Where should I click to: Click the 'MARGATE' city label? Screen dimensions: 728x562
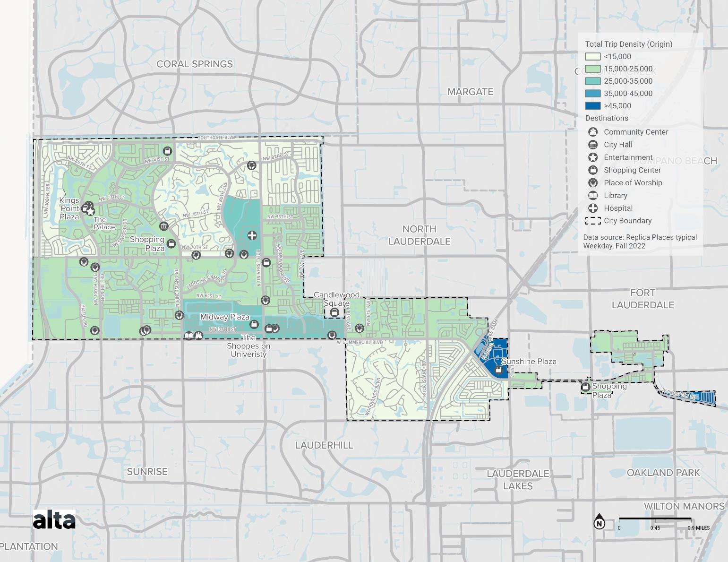471,92
